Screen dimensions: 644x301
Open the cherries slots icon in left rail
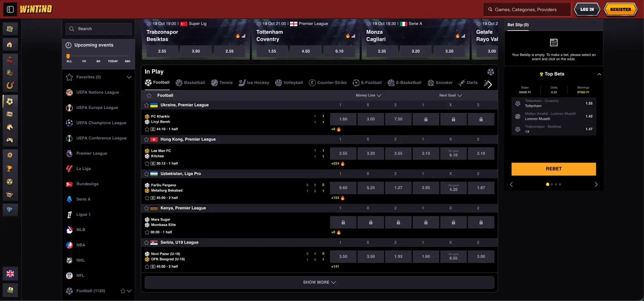coord(10,60)
